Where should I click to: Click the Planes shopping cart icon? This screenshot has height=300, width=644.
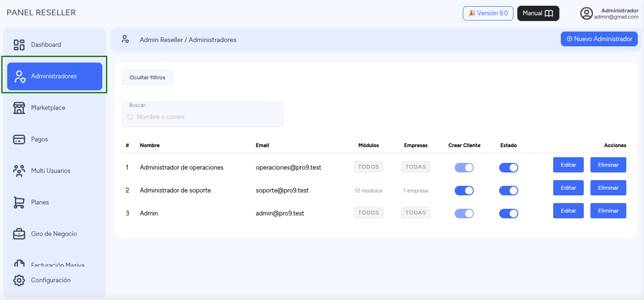19,203
